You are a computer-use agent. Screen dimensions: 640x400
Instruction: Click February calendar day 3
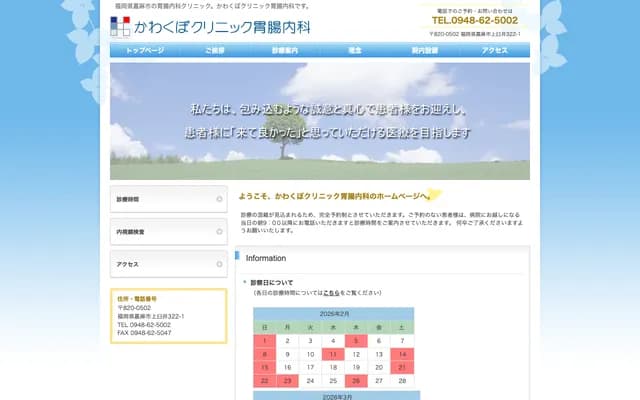click(x=310, y=341)
